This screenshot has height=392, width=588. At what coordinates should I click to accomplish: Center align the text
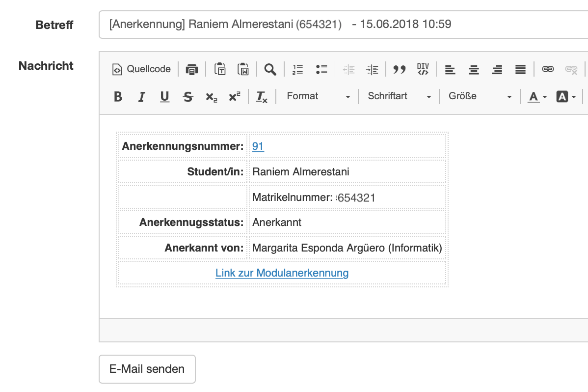474,69
